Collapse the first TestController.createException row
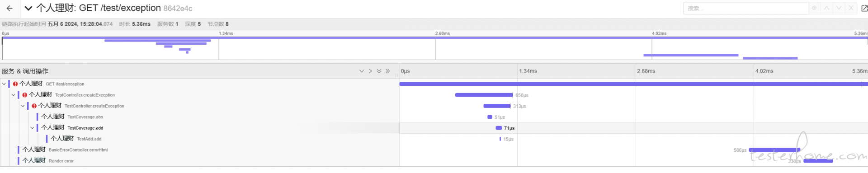868x173 pixels. coord(14,95)
